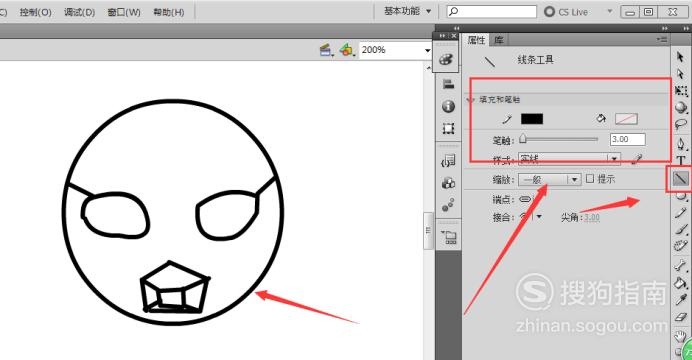Image resolution: width=692 pixels, height=360 pixels.
Task: Open the Info panel icon
Action: coord(448,106)
